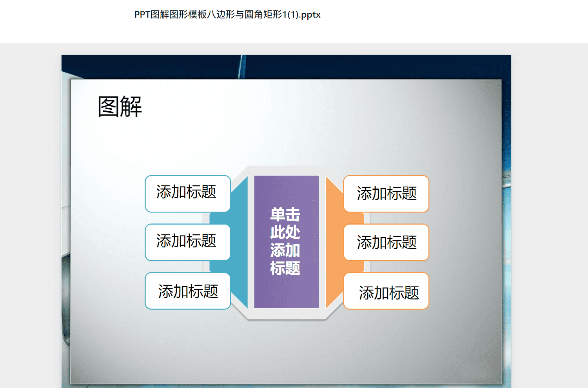The image size is (588, 388).
Task: Select the purple 单击此处添加标题 center box
Action: point(287,242)
